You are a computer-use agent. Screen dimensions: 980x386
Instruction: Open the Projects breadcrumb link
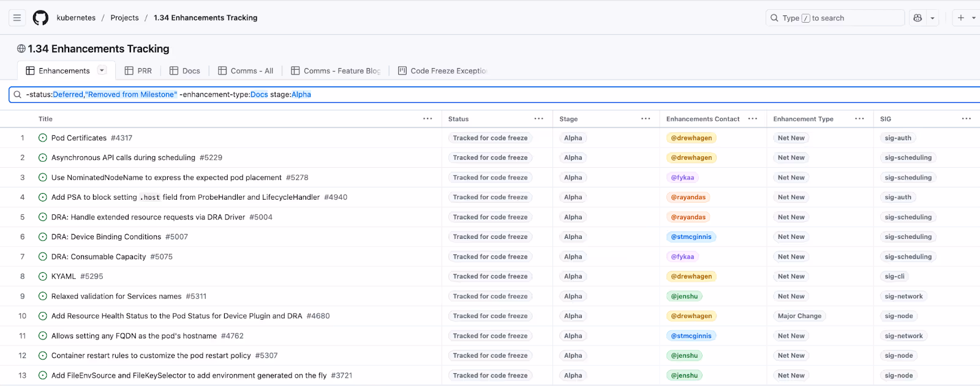(124, 18)
